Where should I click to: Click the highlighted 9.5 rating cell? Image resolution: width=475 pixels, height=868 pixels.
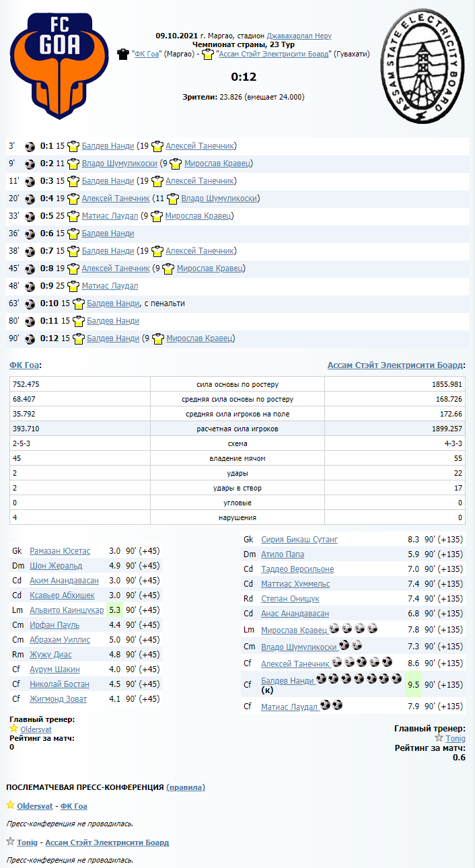click(x=412, y=685)
